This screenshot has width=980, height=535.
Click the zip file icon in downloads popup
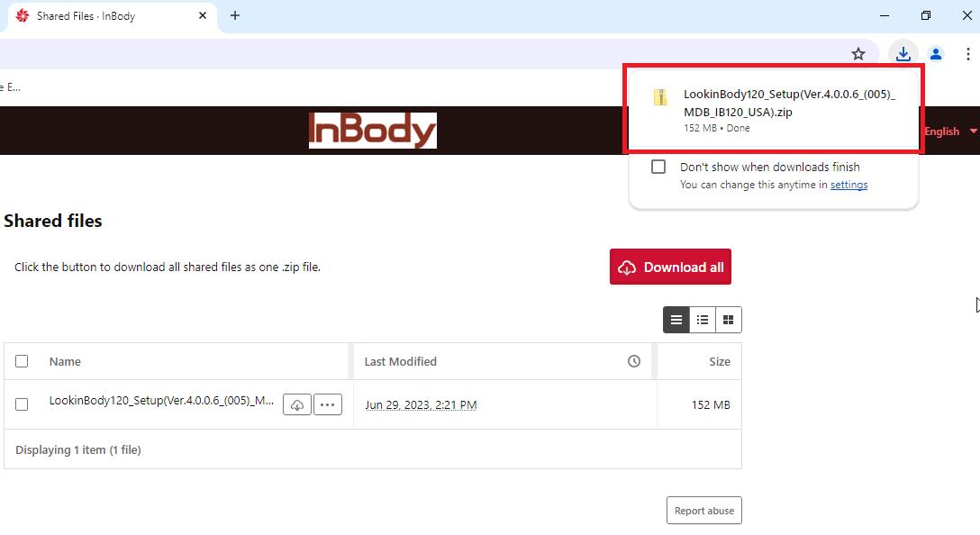(660, 97)
